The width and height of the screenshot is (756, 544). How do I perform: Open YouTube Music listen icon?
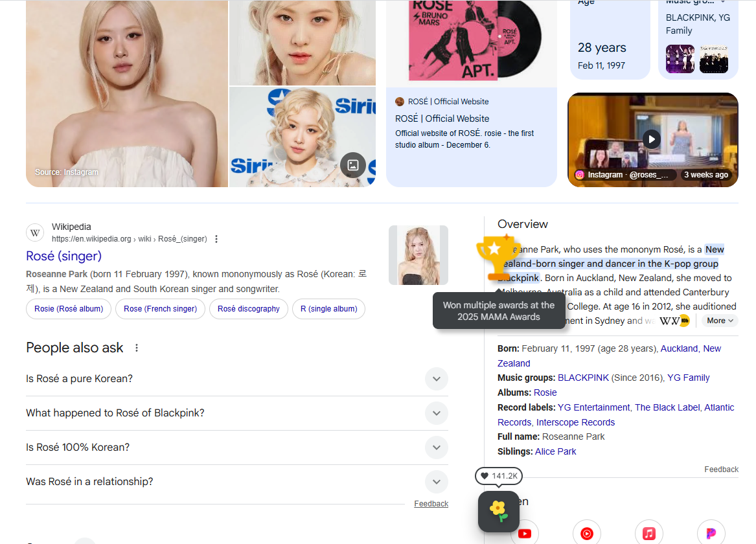[587, 533]
